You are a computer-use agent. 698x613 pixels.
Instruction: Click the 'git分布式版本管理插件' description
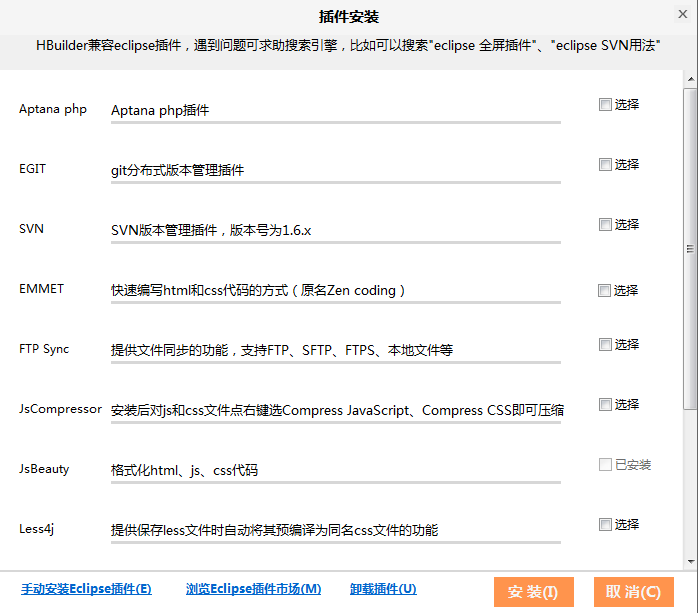pyautogui.click(x=177, y=170)
